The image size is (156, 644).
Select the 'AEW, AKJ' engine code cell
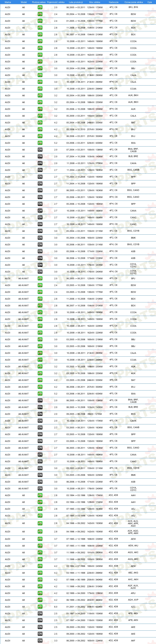(x=133, y=546)
